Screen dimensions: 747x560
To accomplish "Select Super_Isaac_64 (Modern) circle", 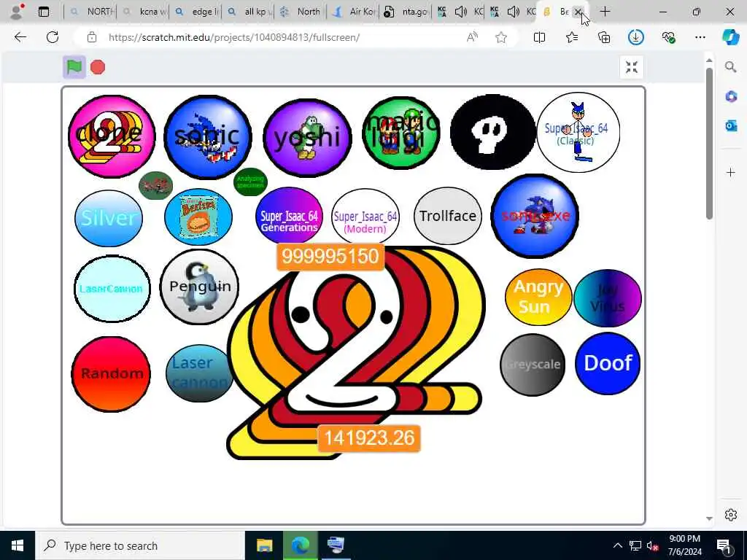I will click(x=365, y=217).
